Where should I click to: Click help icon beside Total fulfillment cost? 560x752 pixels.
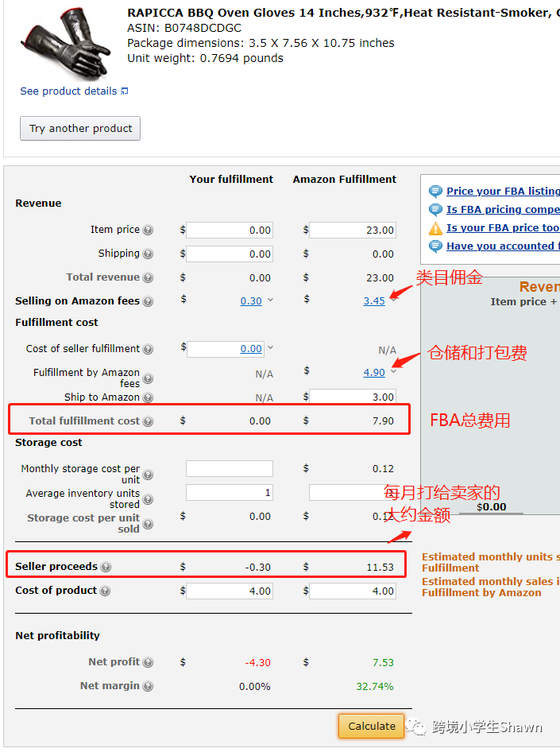pyautogui.click(x=148, y=421)
